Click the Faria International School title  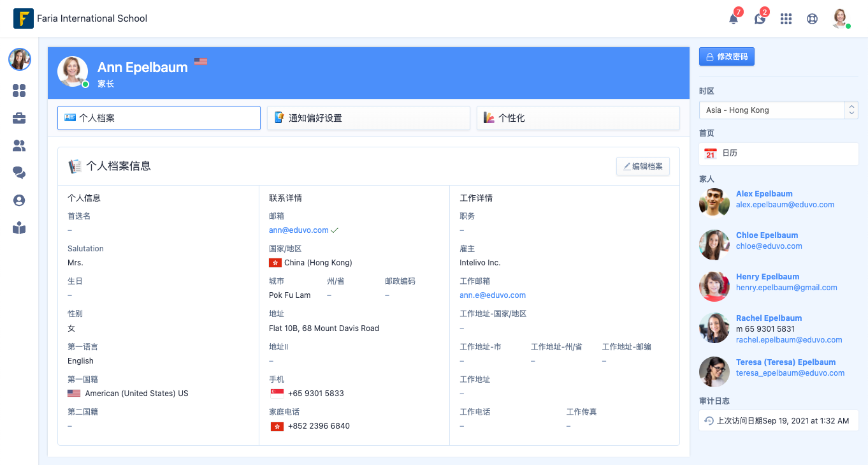coord(92,18)
